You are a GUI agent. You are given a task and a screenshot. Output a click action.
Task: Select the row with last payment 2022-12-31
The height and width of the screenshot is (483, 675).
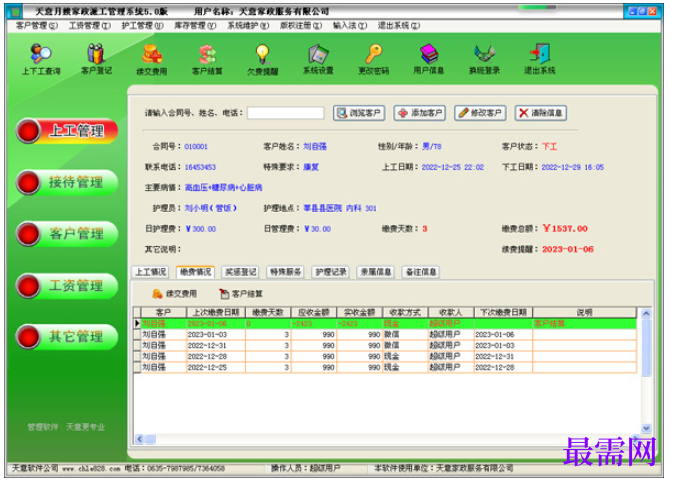[385, 346]
